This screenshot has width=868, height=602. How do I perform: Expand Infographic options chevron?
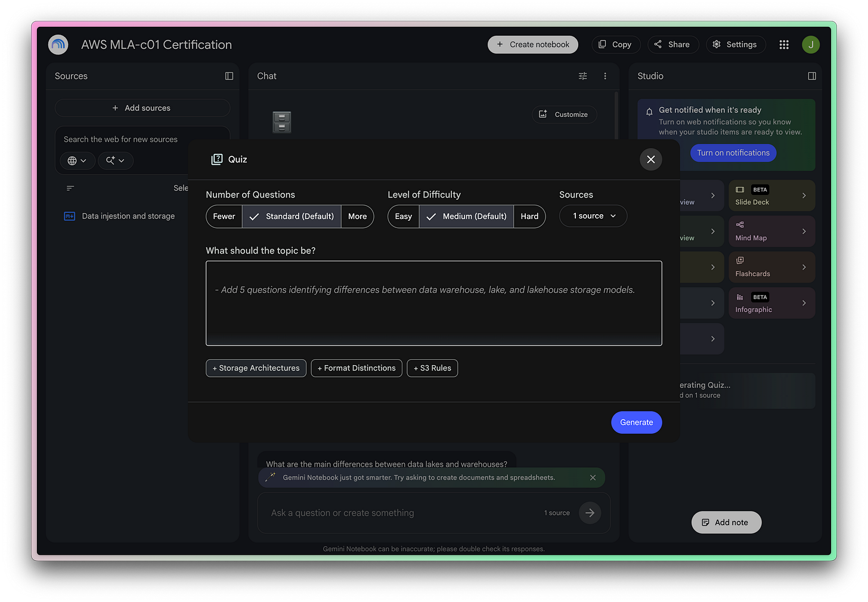coord(804,303)
